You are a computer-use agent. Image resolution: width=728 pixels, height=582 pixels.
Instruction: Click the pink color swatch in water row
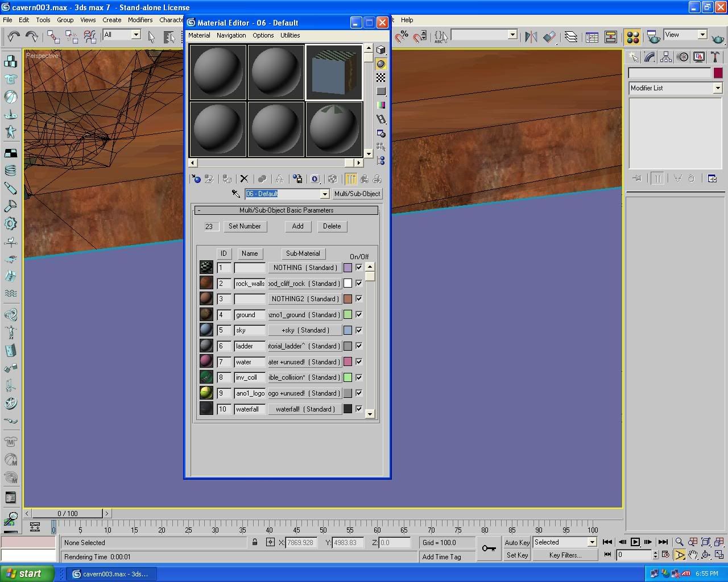[348, 361]
